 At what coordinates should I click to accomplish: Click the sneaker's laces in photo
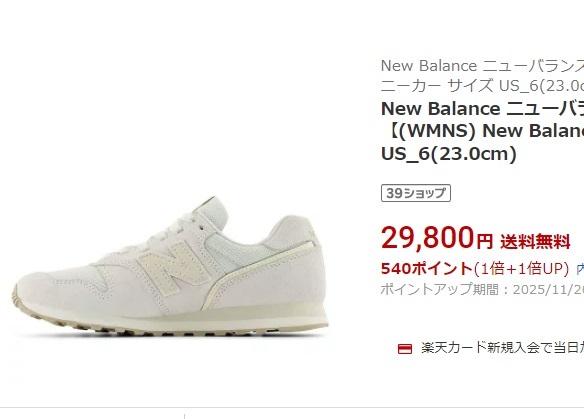175,227
